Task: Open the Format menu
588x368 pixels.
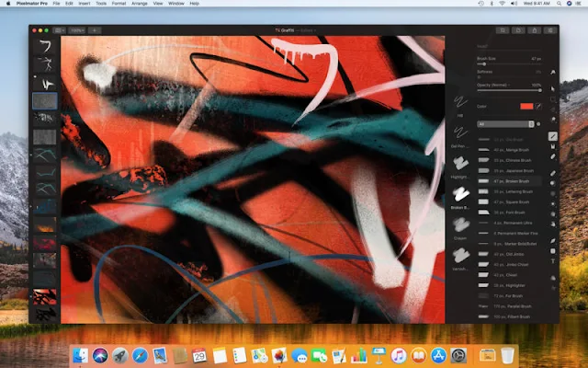Action: coord(119,4)
